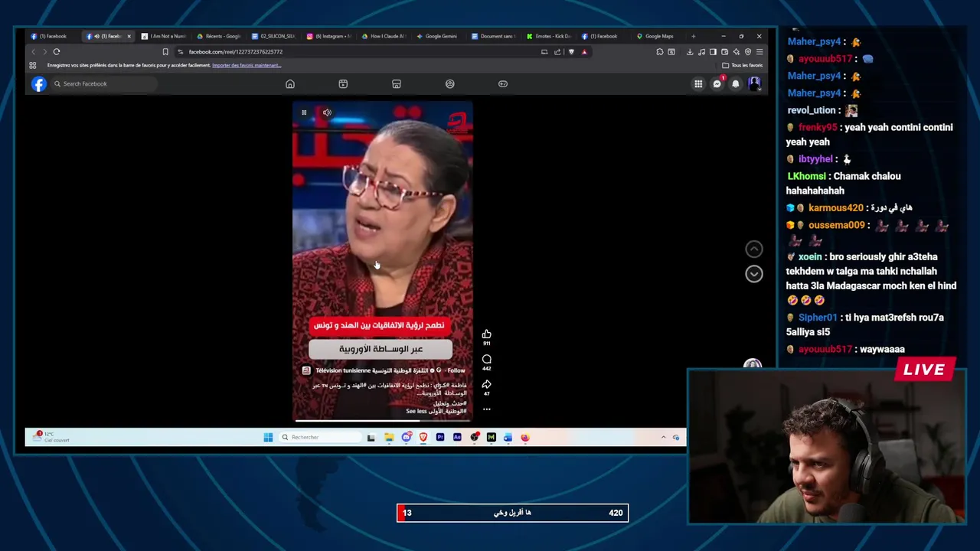Screen dimensions: 980x551
Task: Open Facebook Groups icon
Action: (x=450, y=84)
